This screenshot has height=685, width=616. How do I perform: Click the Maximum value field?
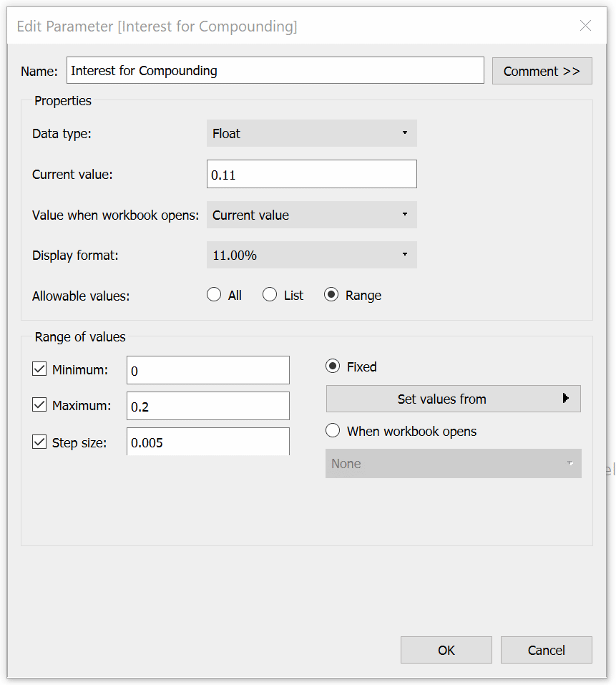[x=208, y=407]
